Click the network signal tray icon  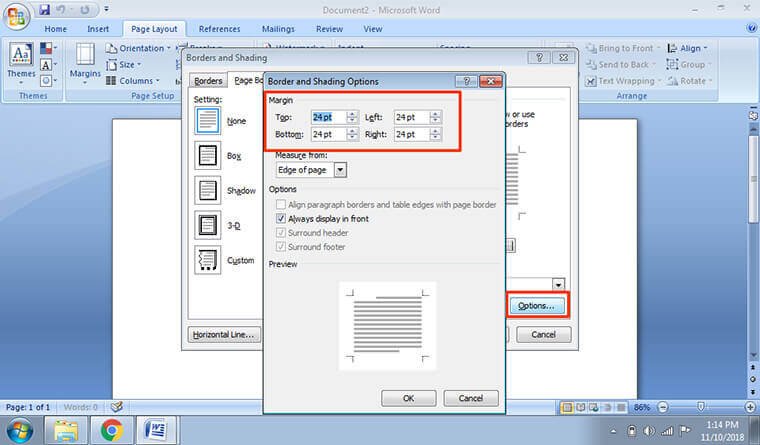click(667, 430)
